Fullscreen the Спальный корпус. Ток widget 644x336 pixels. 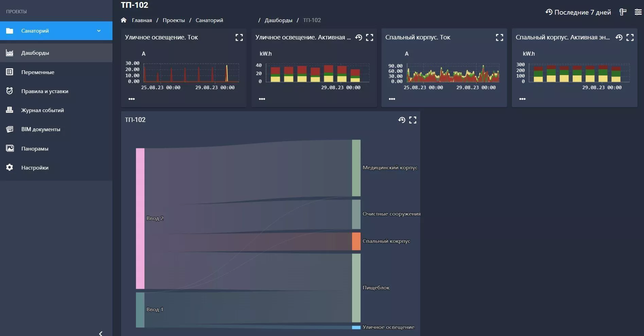pos(500,37)
